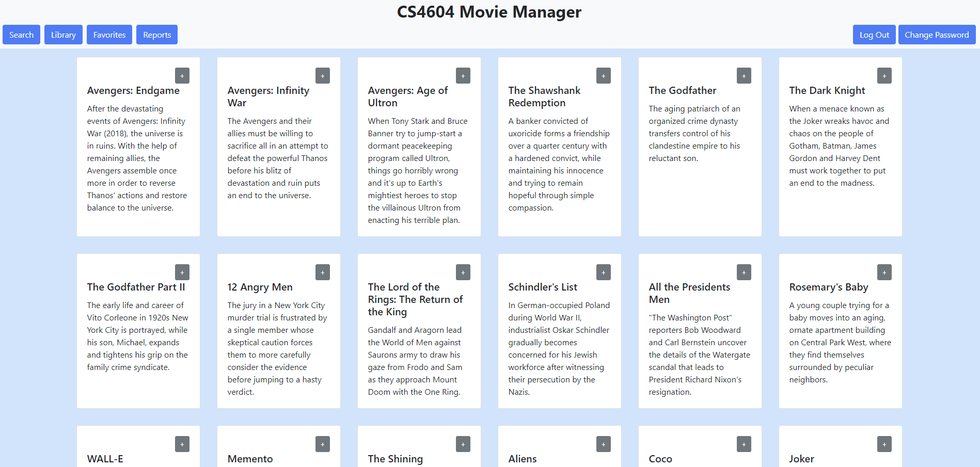Select the Shawshank Redemption movie card
The width and height of the screenshot is (980, 467).
559,155
